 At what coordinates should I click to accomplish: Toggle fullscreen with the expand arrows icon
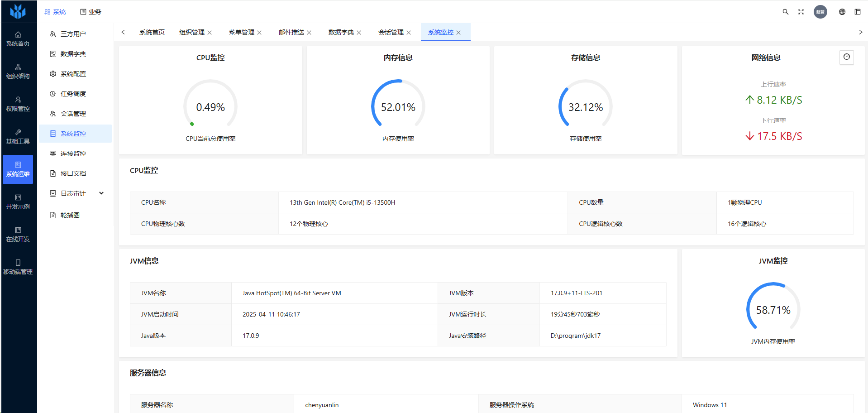coord(801,12)
